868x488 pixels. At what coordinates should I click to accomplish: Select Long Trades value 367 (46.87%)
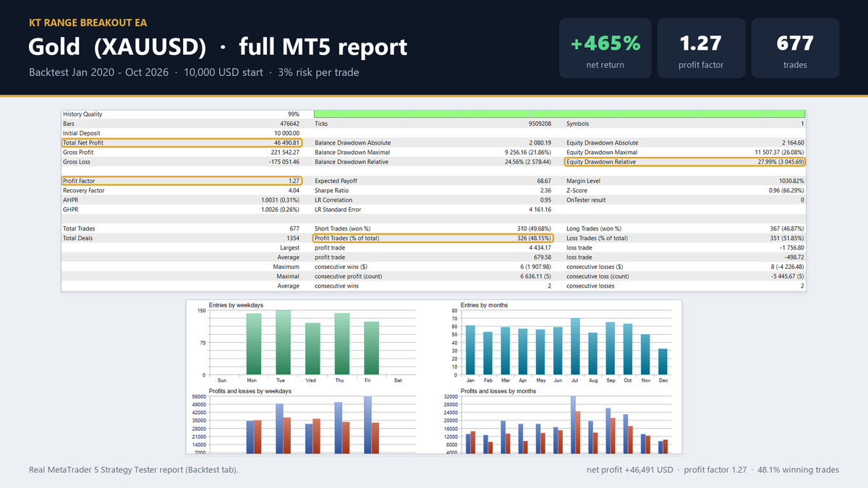788,228
